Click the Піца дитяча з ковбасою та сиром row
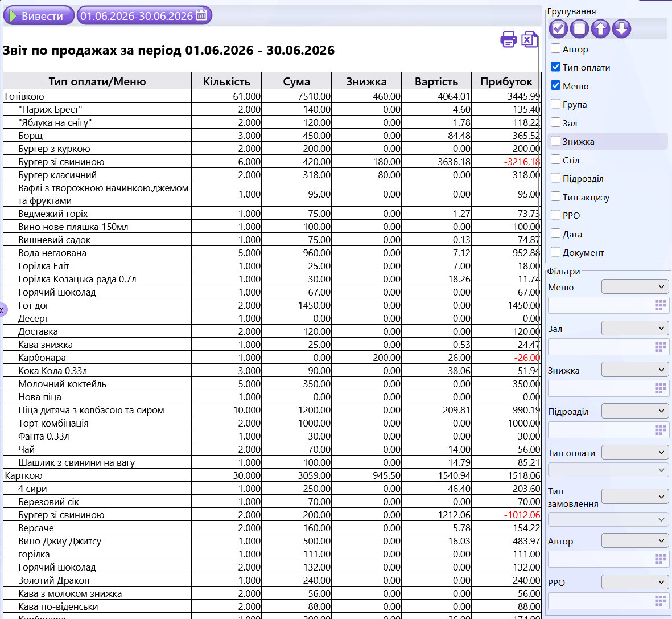Image resolution: width=672 pixels, height=619 pixels. click(x=272, y=410)
